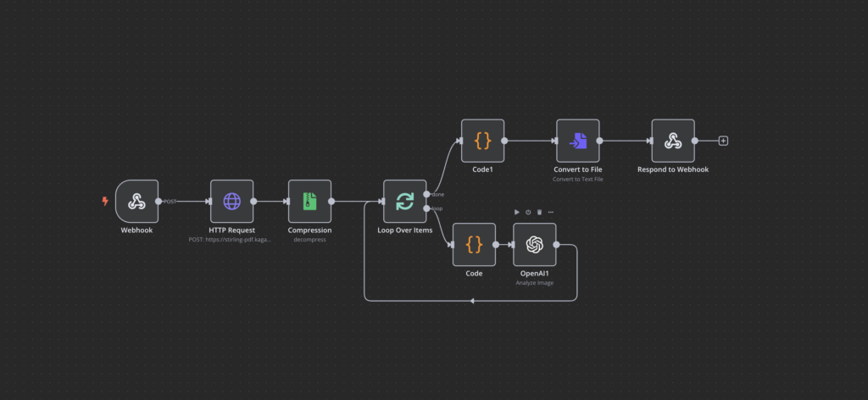
Task: Click the 'Analyze Image' subtitle
Action: point(535,283)
